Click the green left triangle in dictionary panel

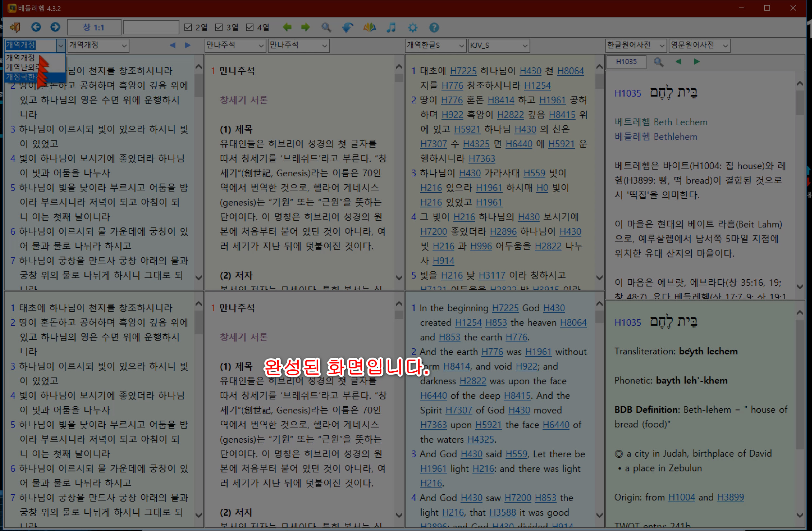click(x=678, y=62)
